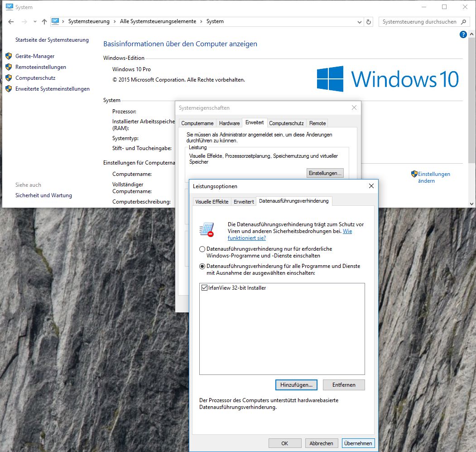Select the Erweitert tab in Systemeigenschaften
Image resolution: width=476 pixels, height=452 pixels.
[255, 122]
